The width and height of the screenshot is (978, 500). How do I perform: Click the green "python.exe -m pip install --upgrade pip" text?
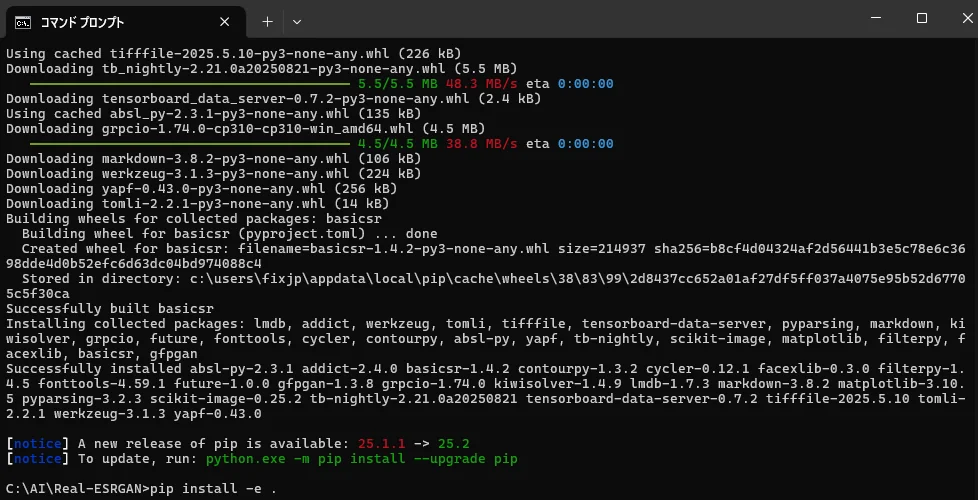361,459
